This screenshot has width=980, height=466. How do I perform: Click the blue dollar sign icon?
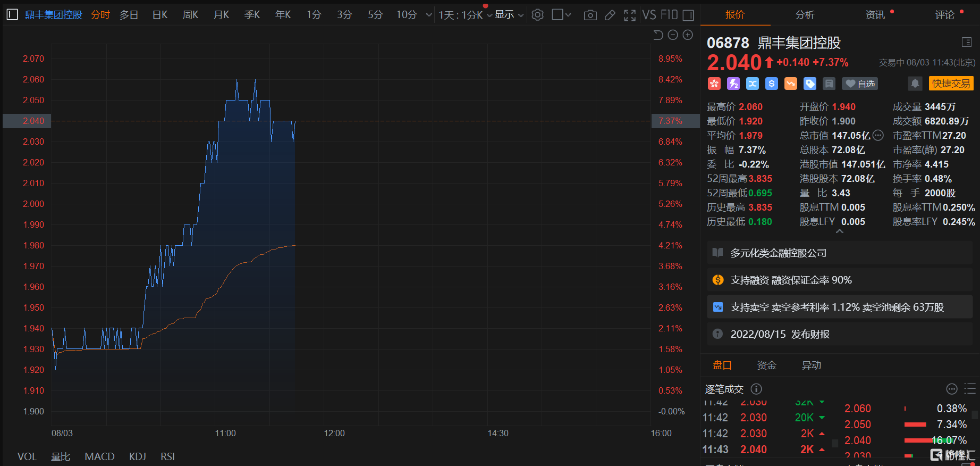[772, 84]
